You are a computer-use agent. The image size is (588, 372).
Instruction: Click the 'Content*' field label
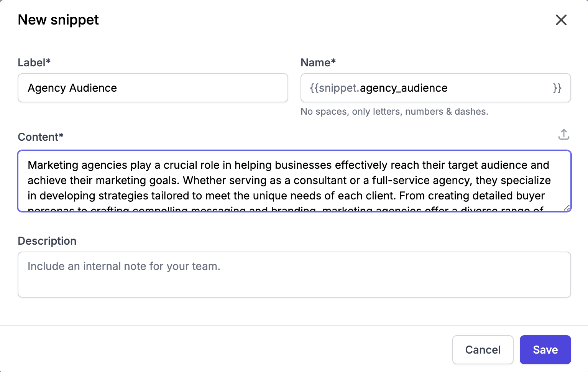[41, 137]
